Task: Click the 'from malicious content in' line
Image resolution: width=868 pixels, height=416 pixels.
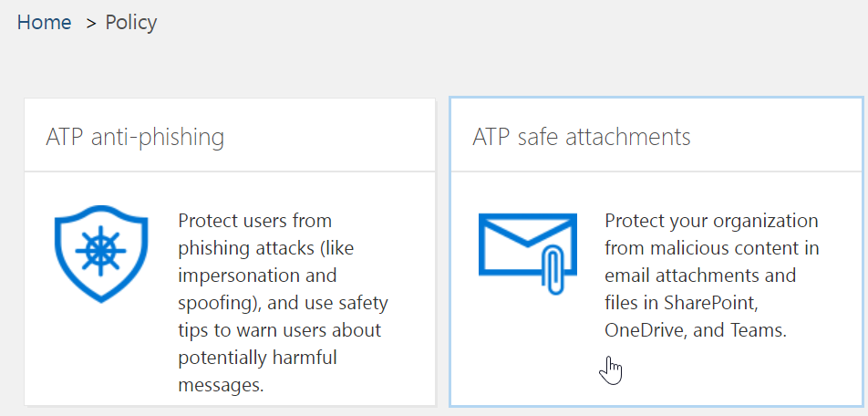Action: click(713, 248)
